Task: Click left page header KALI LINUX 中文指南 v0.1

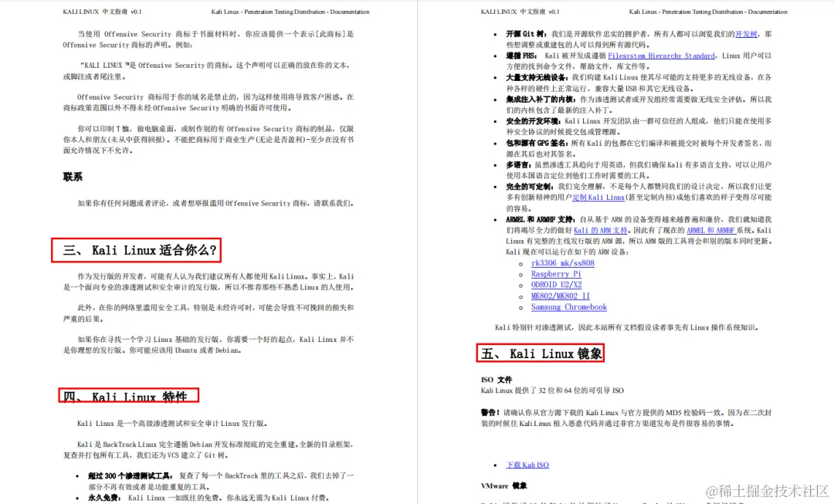Action: click(102, 12)
